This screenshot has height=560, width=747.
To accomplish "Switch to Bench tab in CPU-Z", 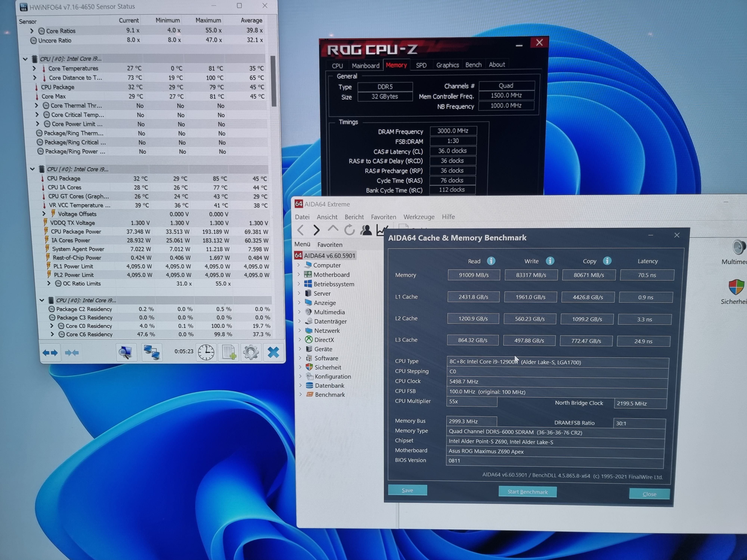I will pos(473,64).
